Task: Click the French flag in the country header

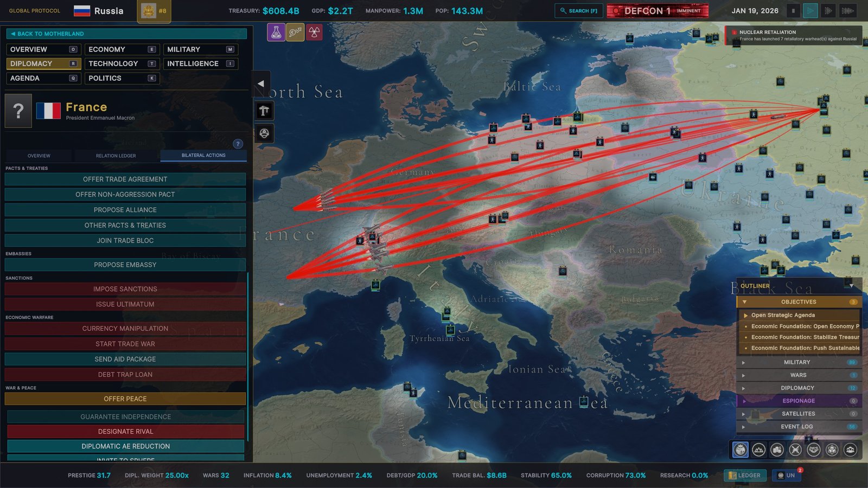Action: [48, 111]
